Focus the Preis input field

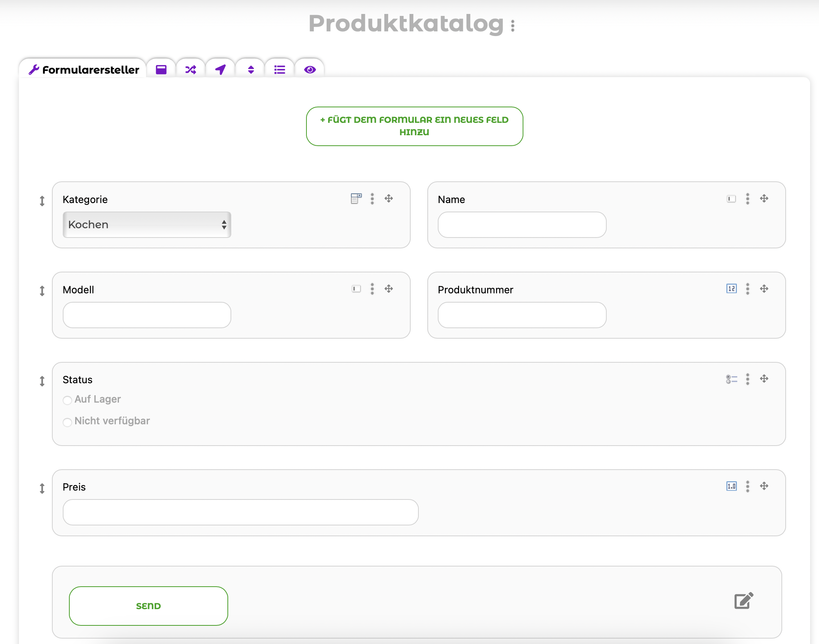(x=241, y=512)
